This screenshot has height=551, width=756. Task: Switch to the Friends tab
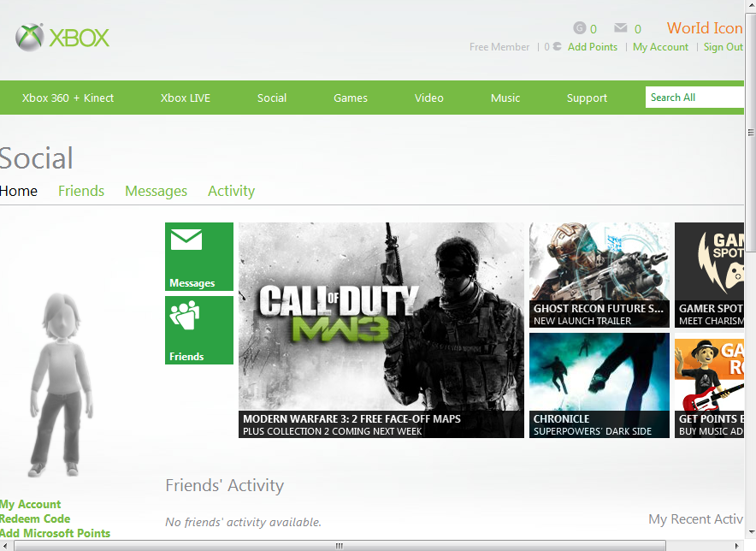tap(81, 191)
